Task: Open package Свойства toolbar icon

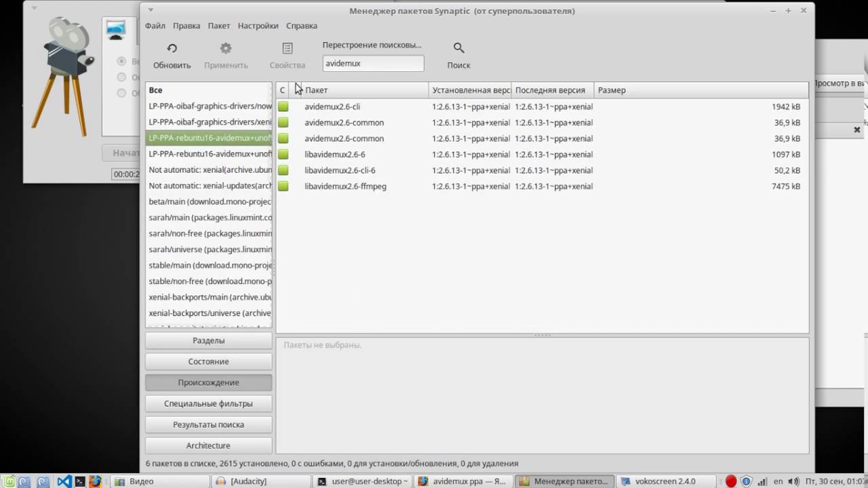Action: [x=287, y=48]
